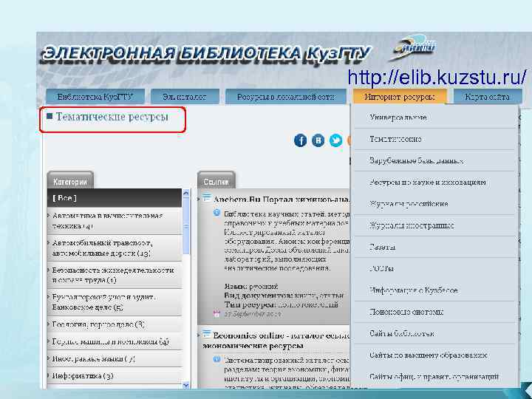Click the info icon under Economics online entry
Screen dimensions: 532x399
click(216, 359)
